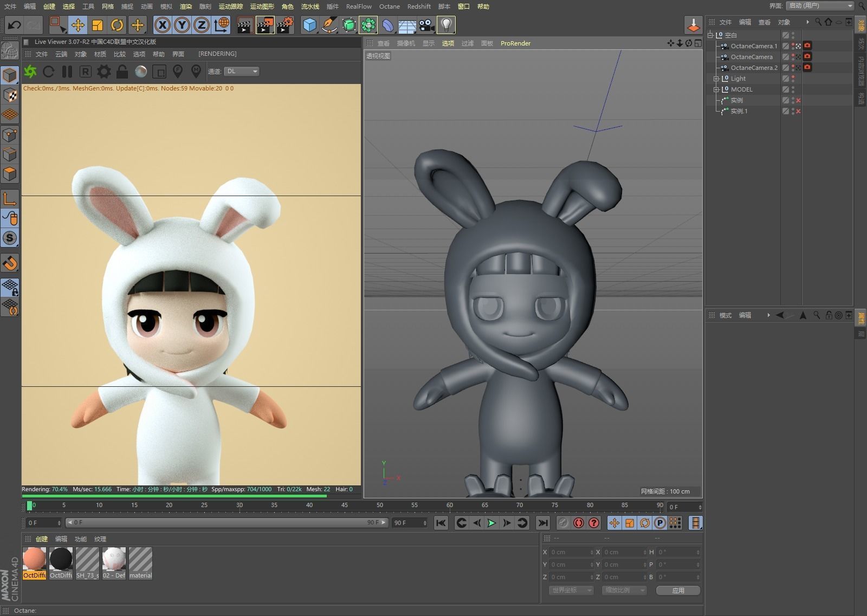This screenshot has height=616, width=867.
Task: Click the material picker pin icon
Action: 196,72
